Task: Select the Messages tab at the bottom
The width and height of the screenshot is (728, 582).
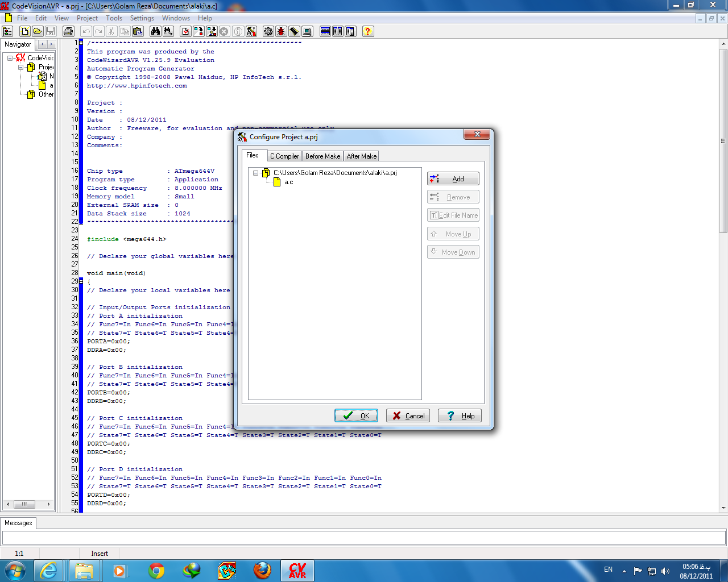Action: (x=18, y=523)
